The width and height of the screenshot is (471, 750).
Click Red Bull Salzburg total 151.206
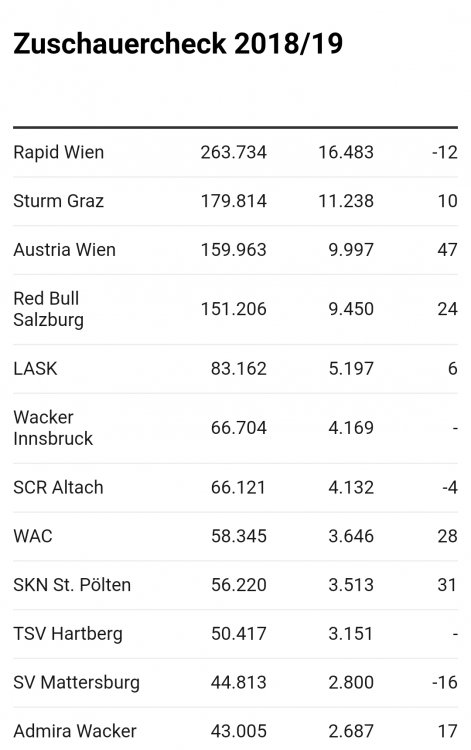233,309
